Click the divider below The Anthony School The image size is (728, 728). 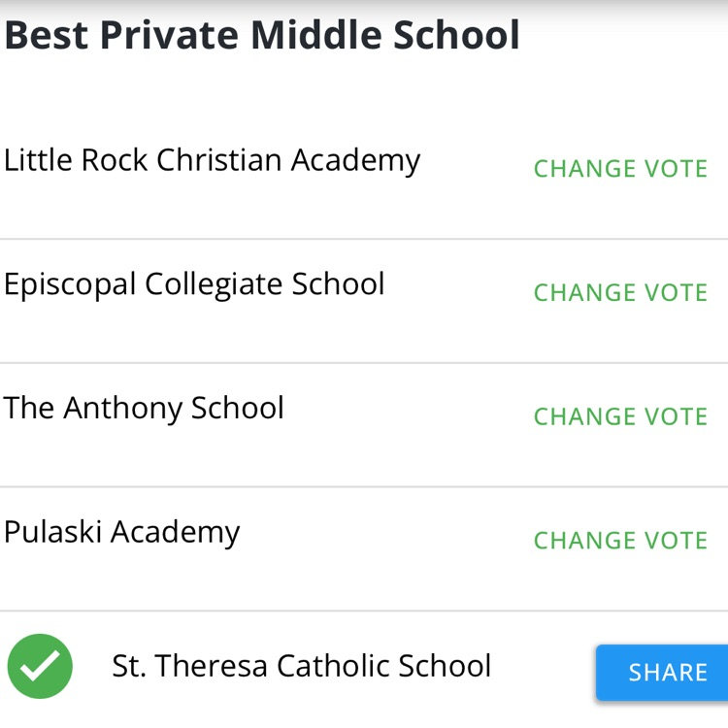(364, 487)
